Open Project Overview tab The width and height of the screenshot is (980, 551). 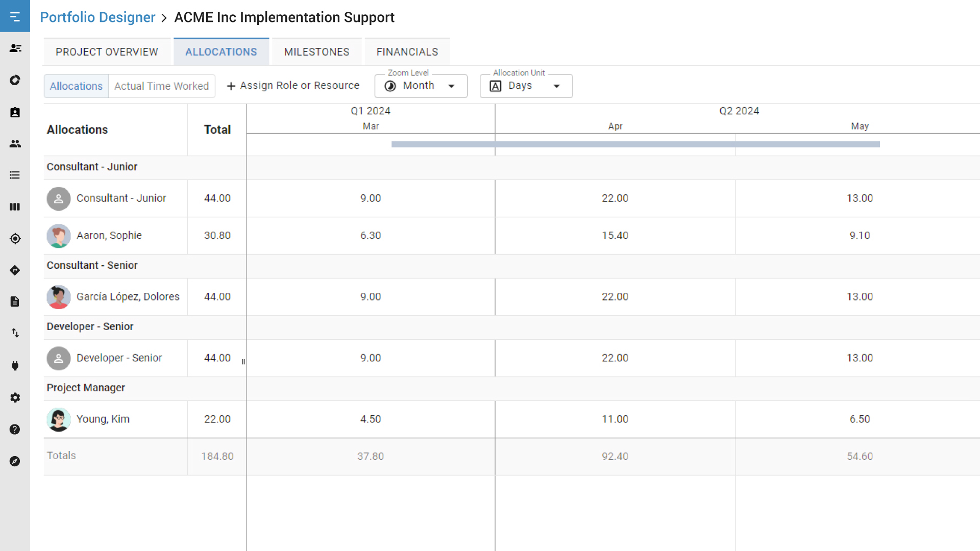tap(107, 52)
